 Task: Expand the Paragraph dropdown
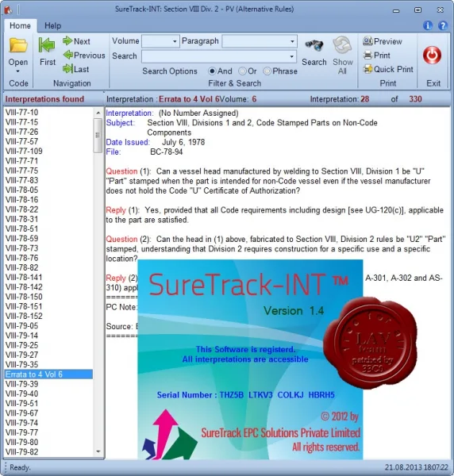coord(292,41)
